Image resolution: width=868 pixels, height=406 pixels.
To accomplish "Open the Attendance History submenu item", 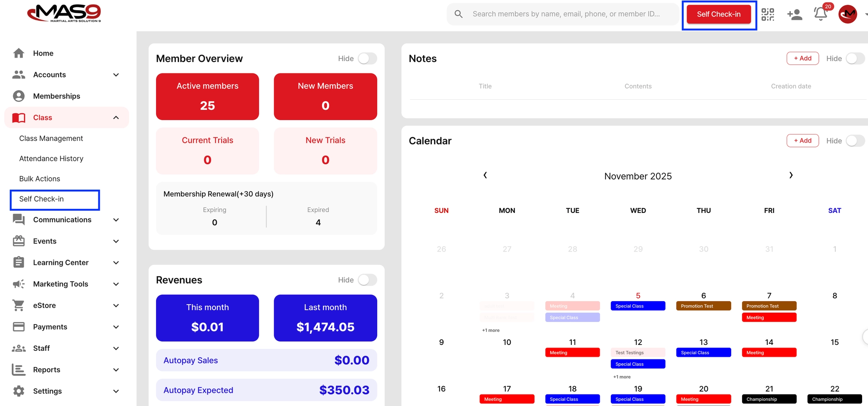I will (x=51, y=159).
